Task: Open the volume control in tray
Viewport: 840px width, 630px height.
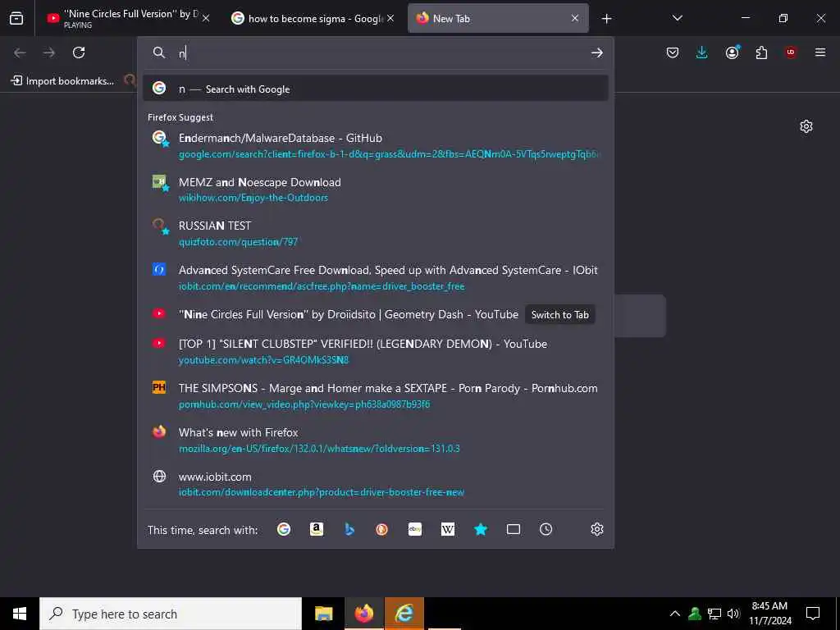Action: 733,614
